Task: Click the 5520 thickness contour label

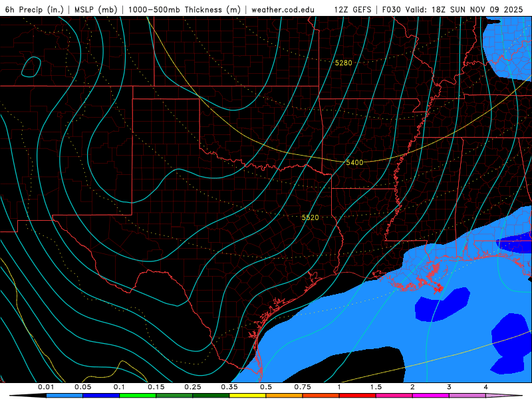Action: (310, 217)
